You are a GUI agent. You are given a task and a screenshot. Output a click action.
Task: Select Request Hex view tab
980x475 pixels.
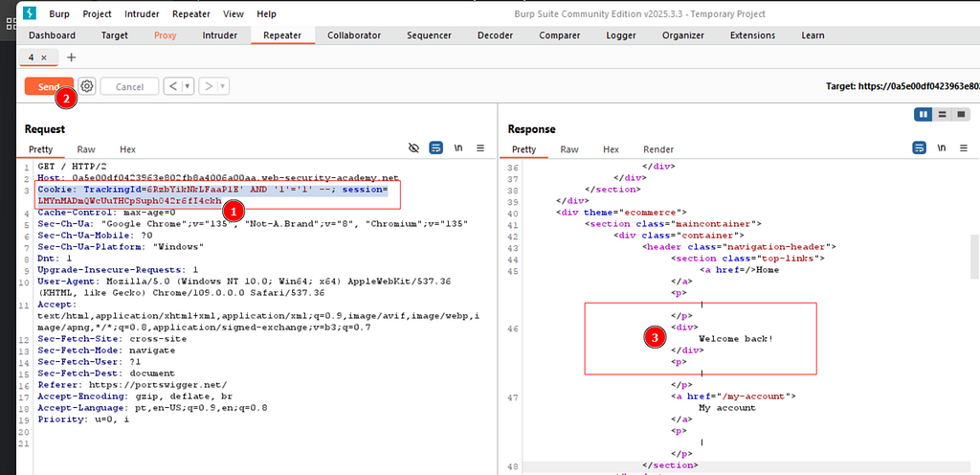[x=127, y=149]
